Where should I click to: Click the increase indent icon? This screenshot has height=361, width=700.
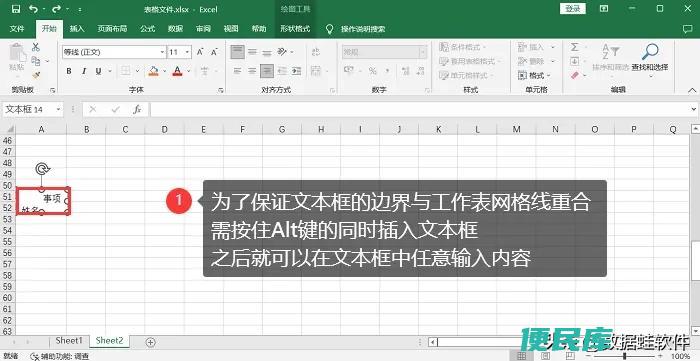[296, 71]
